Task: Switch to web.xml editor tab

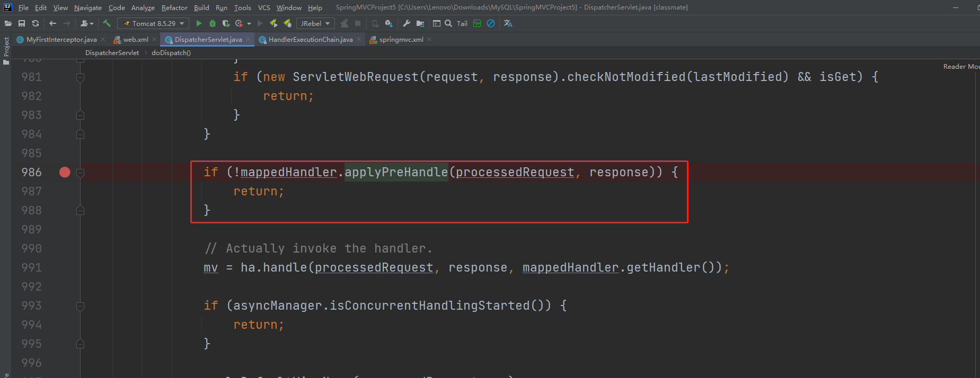Action: (x=136, y=39)
